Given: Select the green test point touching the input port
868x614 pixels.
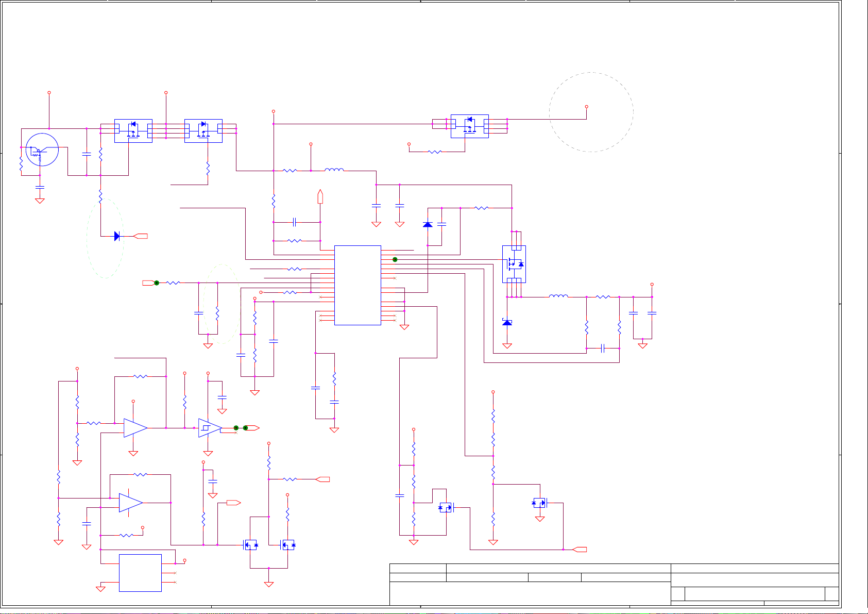Looking at the screenshot, I should click(157, 283).
